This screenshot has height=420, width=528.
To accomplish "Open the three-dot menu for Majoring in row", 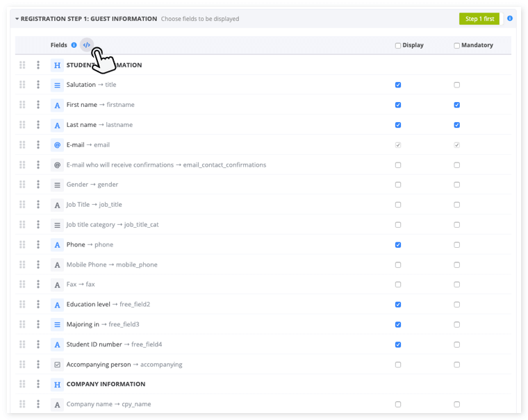I will coord(38,324).
